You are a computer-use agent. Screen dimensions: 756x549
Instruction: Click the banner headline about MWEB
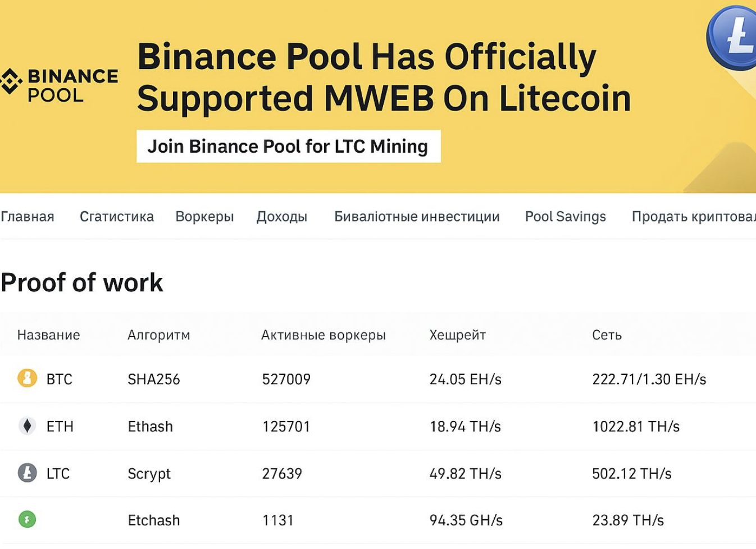coord(384,77)
